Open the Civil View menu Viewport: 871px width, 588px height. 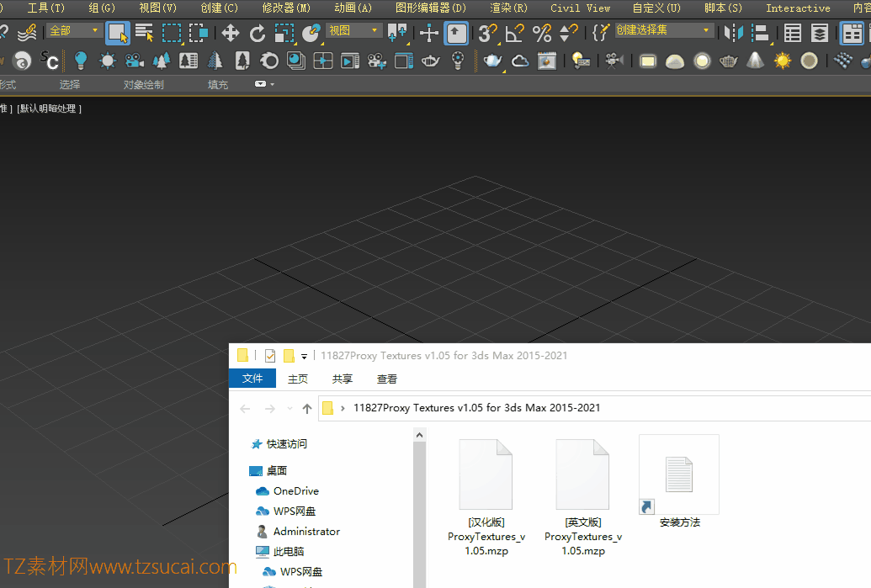pyautogui.click(x=580, y=8)
